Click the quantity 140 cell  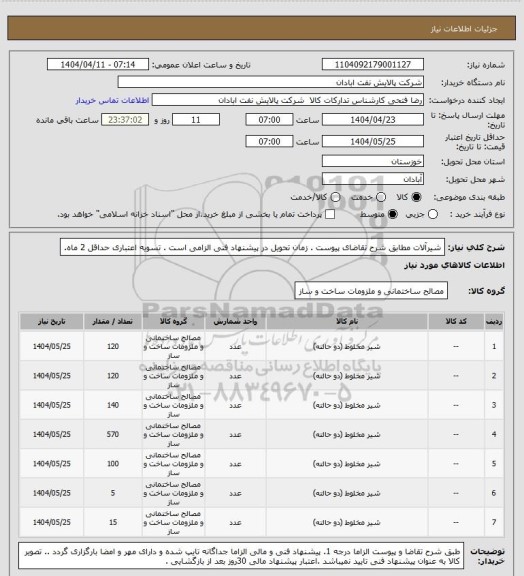pyautogui.click(x=113, y=405)
